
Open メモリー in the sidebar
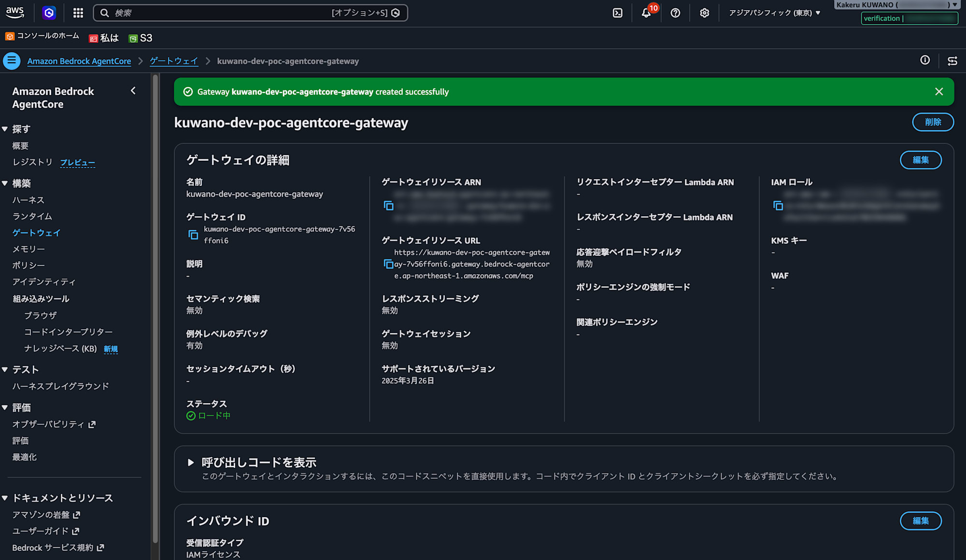[x=28, y=249]
